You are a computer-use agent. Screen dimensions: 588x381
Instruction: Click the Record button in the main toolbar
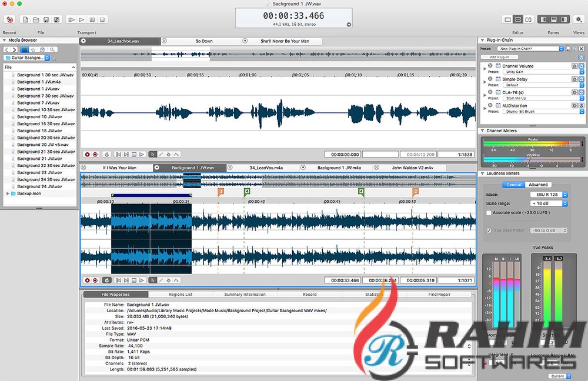pyautogui.click(x=9, y=19)
